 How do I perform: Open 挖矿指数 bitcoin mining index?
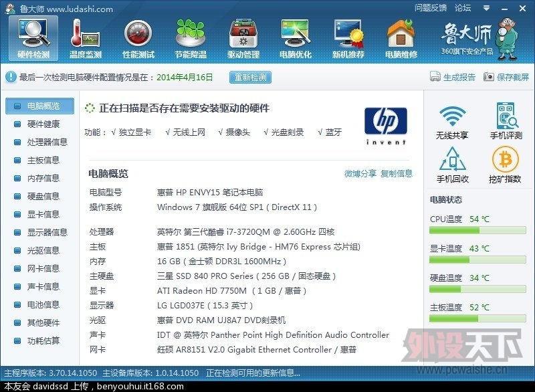pyautogui.click(x=505, y=165)
